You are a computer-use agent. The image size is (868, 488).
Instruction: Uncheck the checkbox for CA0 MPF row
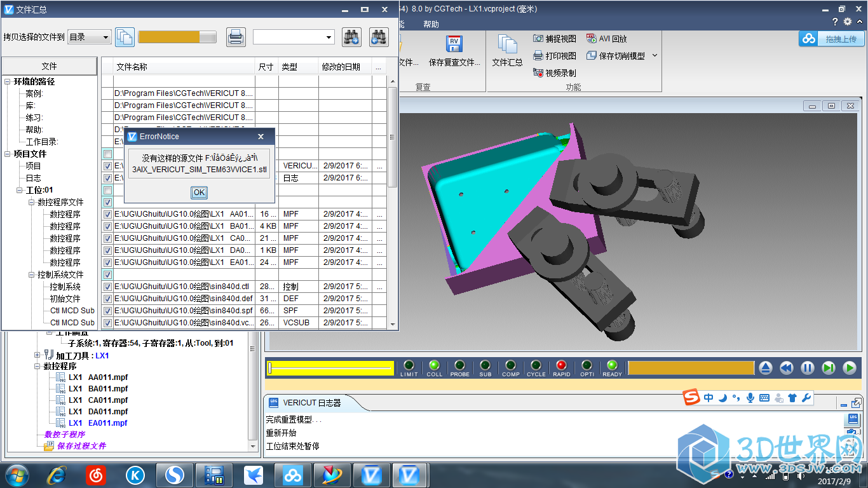pyautogui.click(x=107, y=238)
